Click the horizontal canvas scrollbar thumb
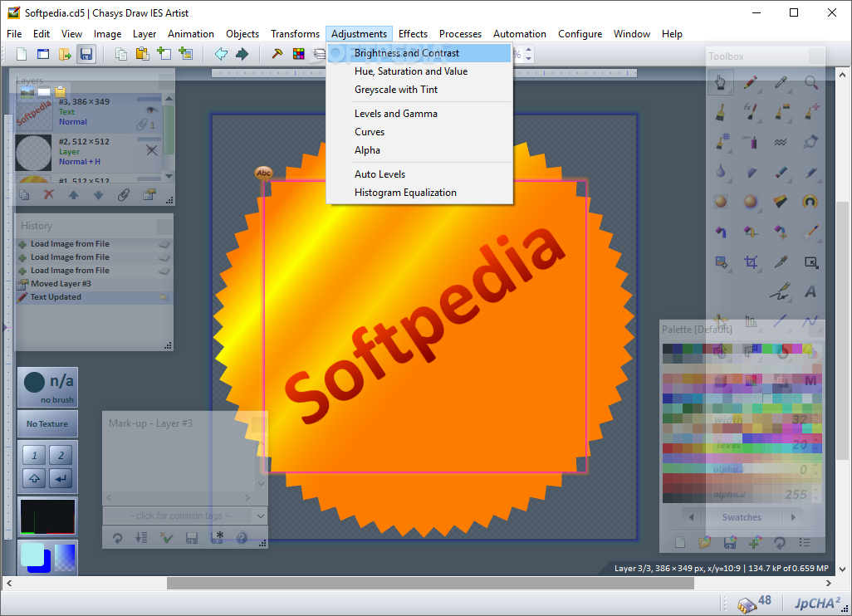This screenshot has width=852, height=616. (x=430, y=584)
